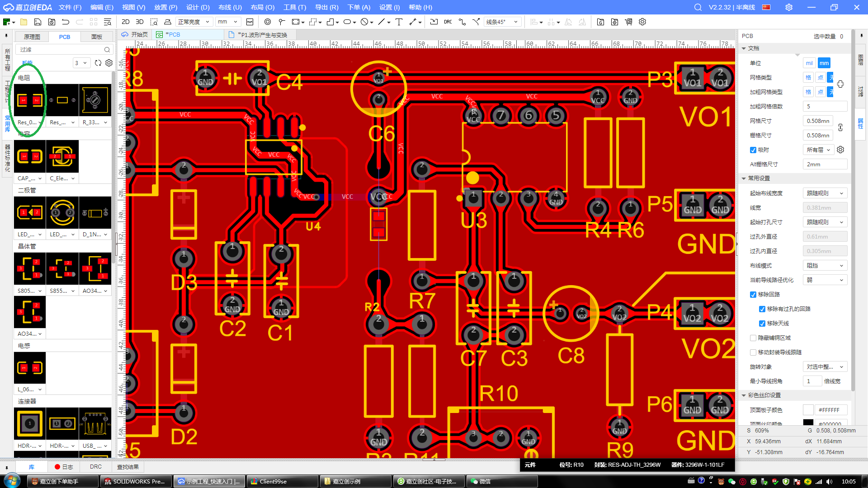
Task: Click the Undo arrow icon
Action: pos(66,22)
